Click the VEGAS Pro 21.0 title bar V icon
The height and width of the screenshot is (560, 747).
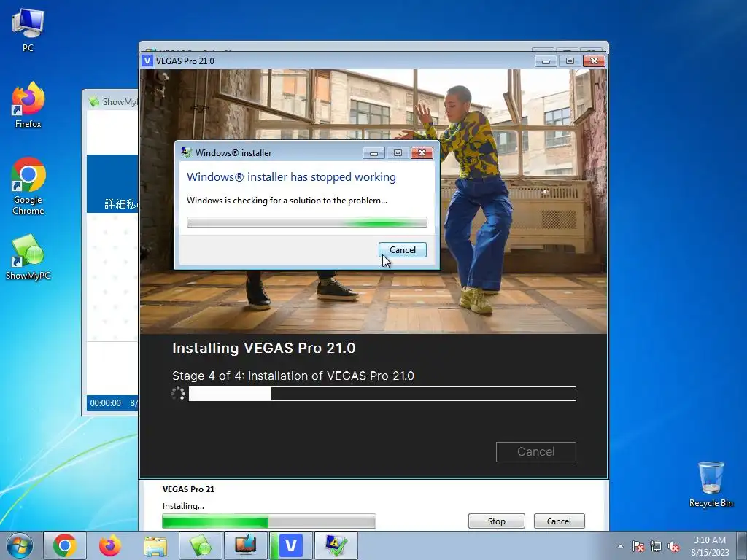(x=147, y=61)
